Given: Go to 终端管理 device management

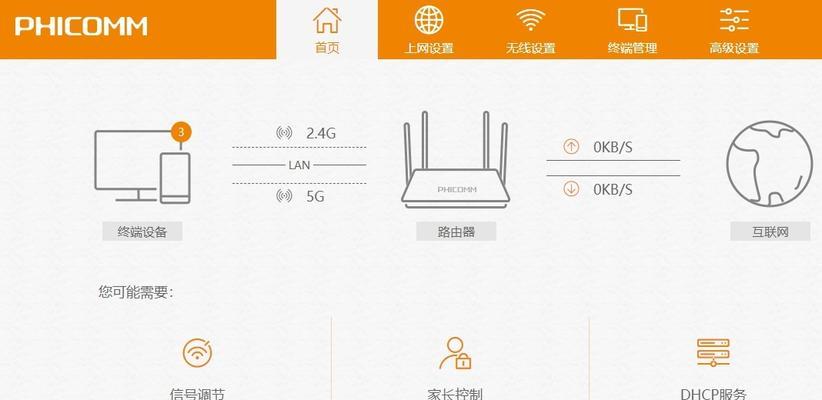Looking at the screenshot, I should tap(632, 30).
